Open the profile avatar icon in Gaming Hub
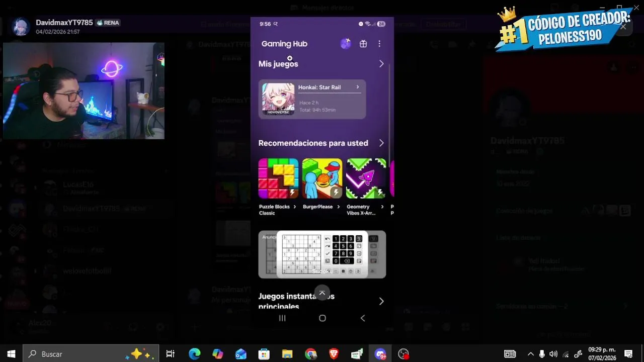Image resolution: width=644 pixels, height=362 pixels. coord(346,44)
